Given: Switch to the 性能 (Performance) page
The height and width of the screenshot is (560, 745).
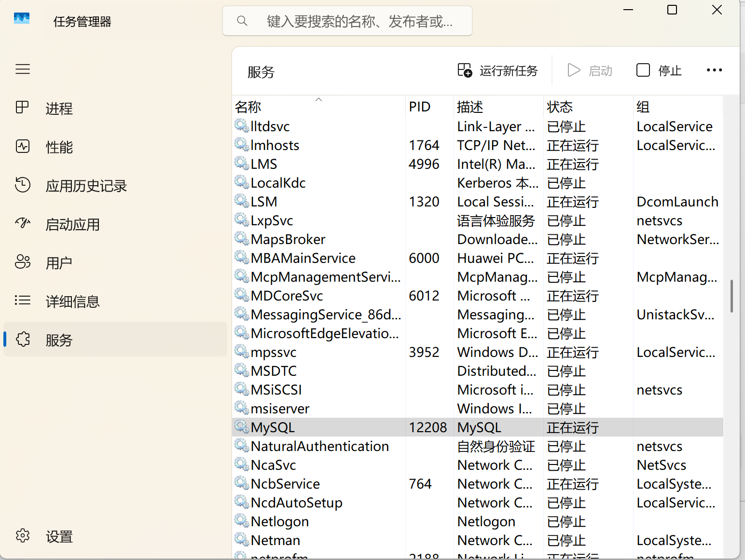Looking at the screenshot, I should 115,147.
